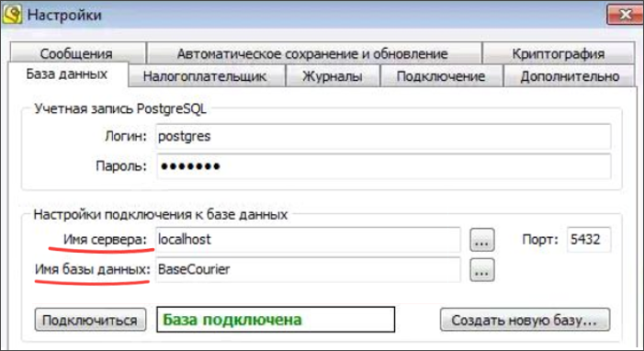The height and width of the screenshot is (351, 644).
Task: Click the Настройки window title text
Action: point(64,16)
